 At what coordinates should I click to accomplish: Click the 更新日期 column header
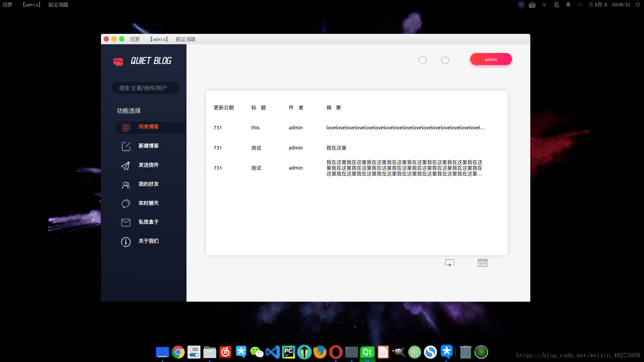coord(224,108)
